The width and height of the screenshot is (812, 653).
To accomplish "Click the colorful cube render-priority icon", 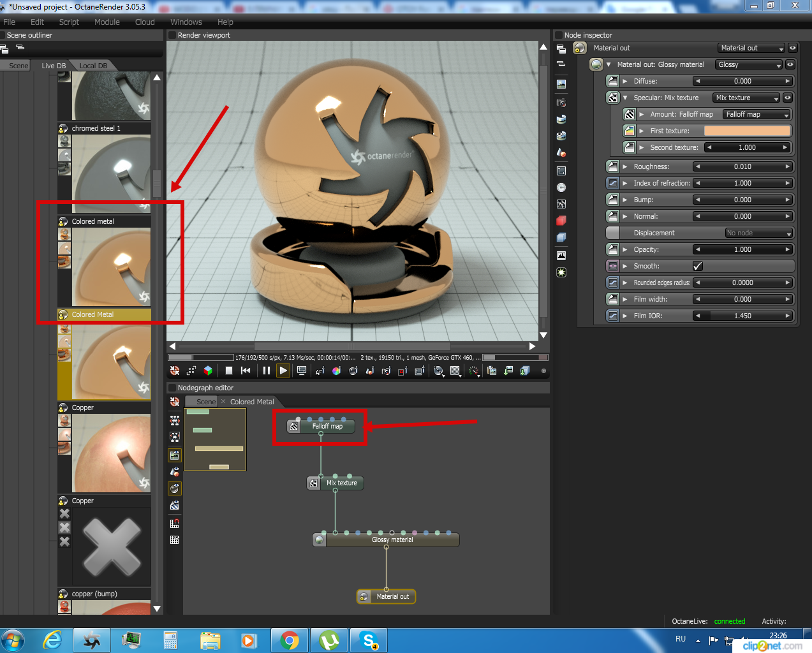I will coord(208,371).
